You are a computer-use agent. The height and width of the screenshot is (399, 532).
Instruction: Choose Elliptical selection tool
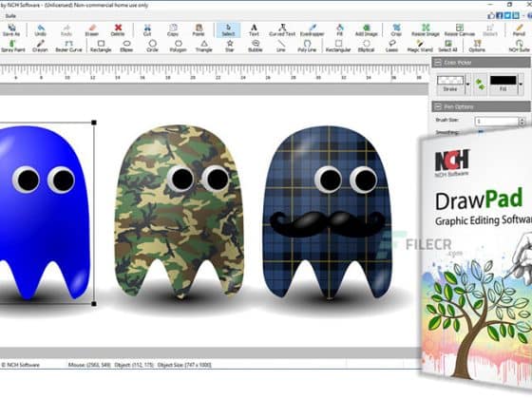[366, 46]
